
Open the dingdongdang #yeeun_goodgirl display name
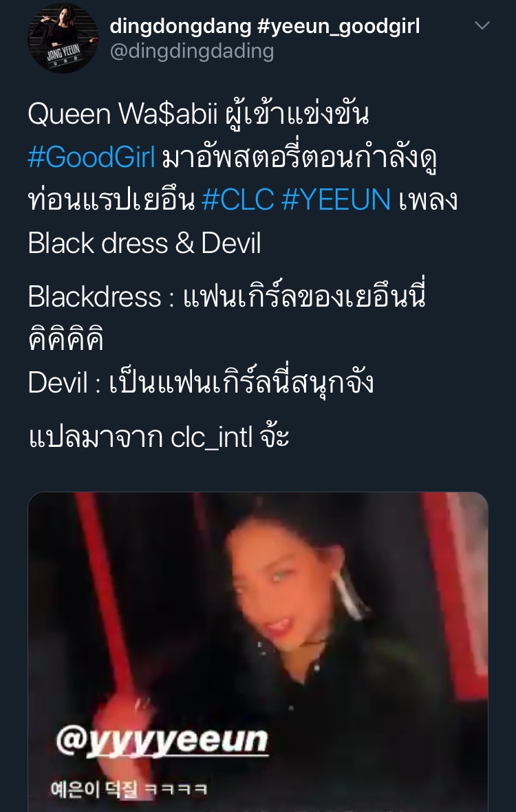(265, 26)
